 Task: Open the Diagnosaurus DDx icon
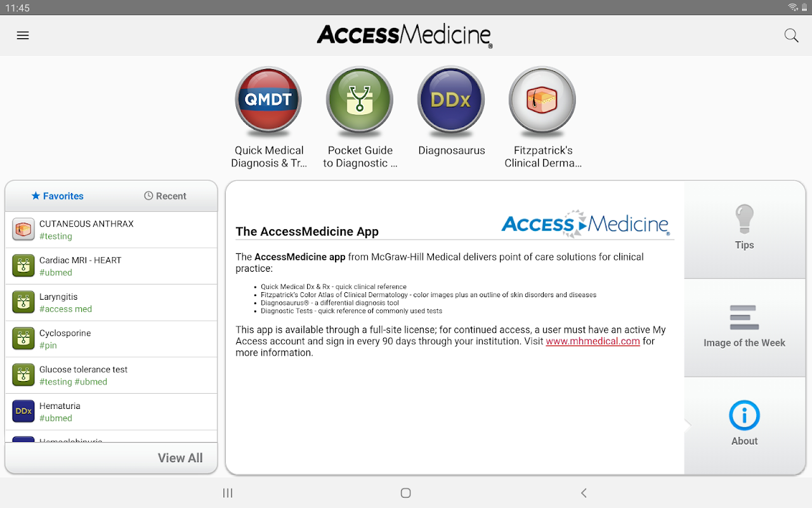451,100
